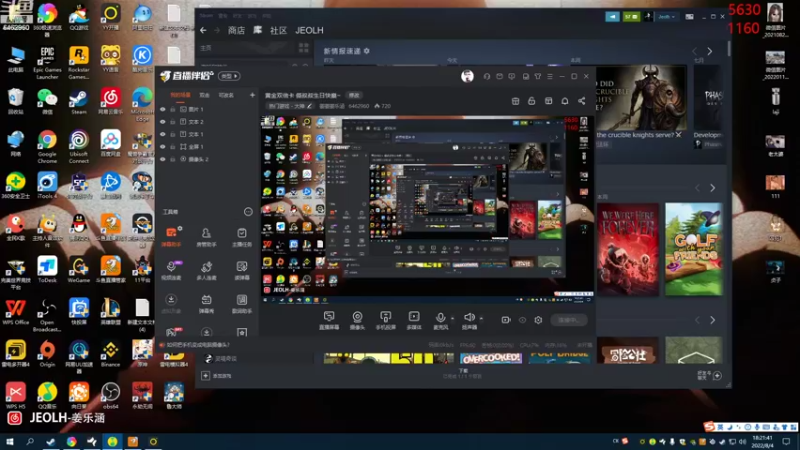Image resolution: width=800 pixels, height=450 pixels.
Task: Expand the microphone options arrow
Action: click(453, 318)
